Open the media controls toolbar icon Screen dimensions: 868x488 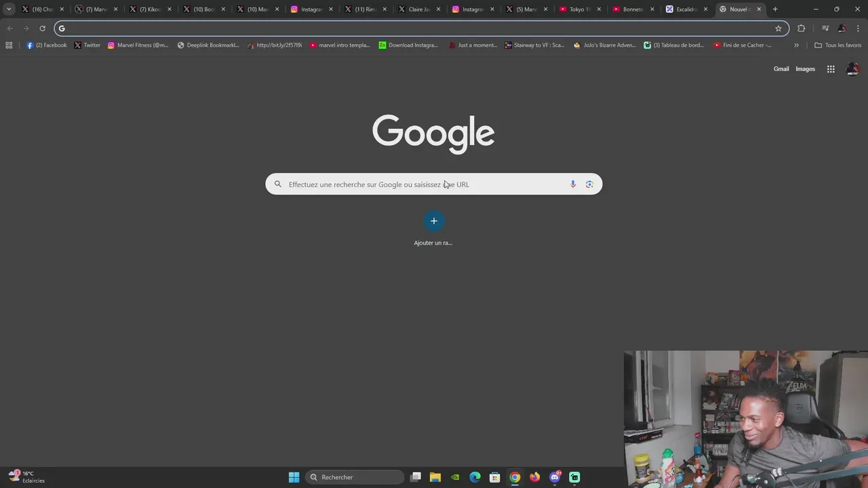pyautogui.click(x=825, y=28)
